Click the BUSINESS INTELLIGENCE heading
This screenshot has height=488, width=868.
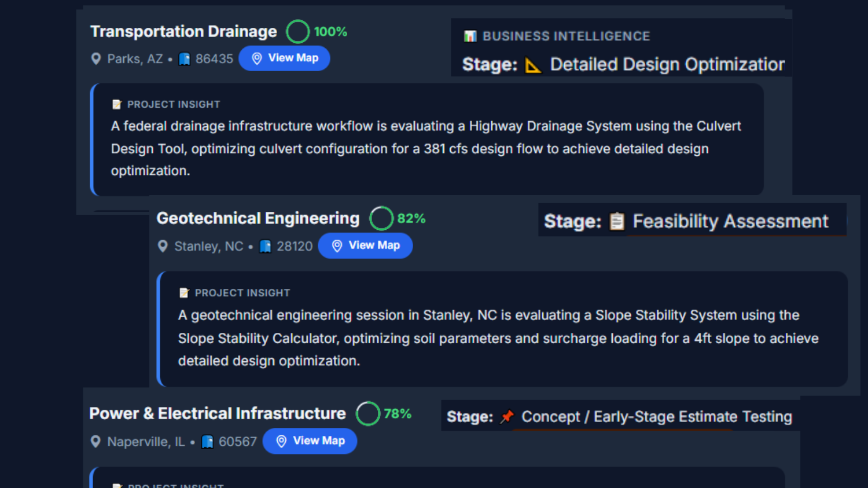[567, 36]
